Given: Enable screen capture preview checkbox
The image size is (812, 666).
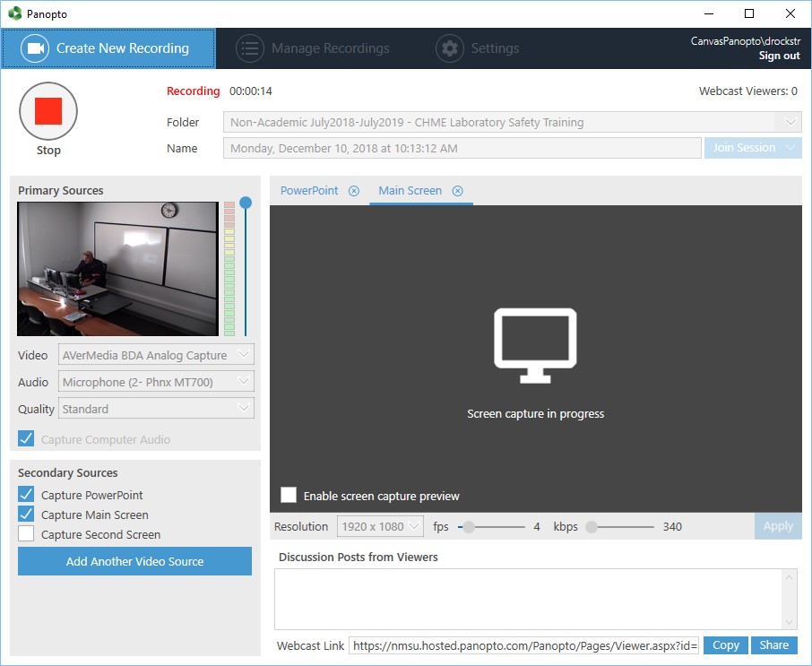Looking at the screenshot, I should (x=289, y=495).
